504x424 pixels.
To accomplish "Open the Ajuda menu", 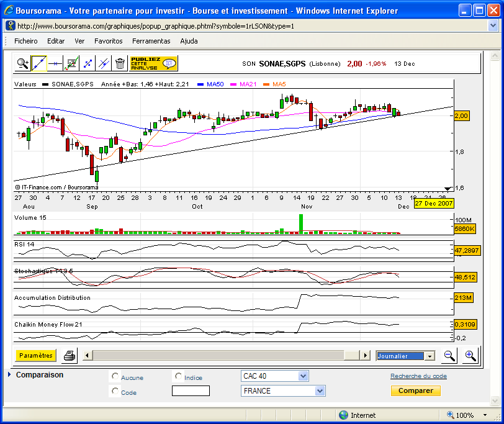I will tap(189, 41).
